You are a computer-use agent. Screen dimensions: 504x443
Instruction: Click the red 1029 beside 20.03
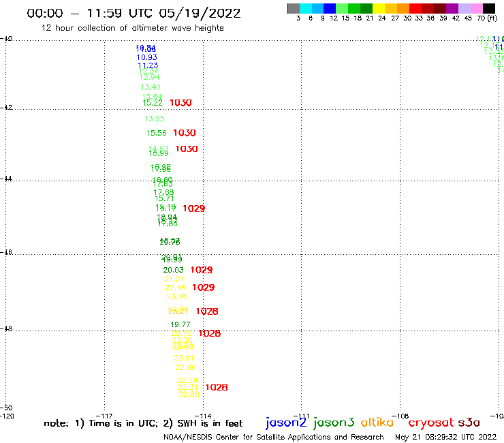[202, 270]
